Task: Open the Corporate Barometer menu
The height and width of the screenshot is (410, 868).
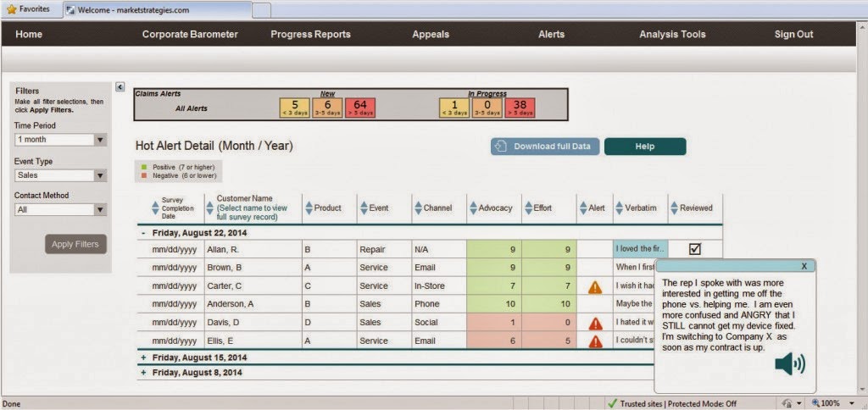Action: (x=190, y=35)
